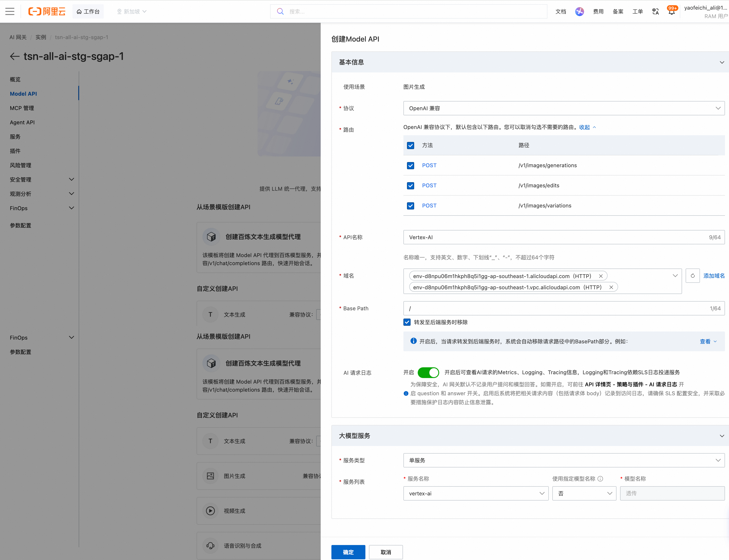Open MCP 管理 in the sidebar

point(22,108)
